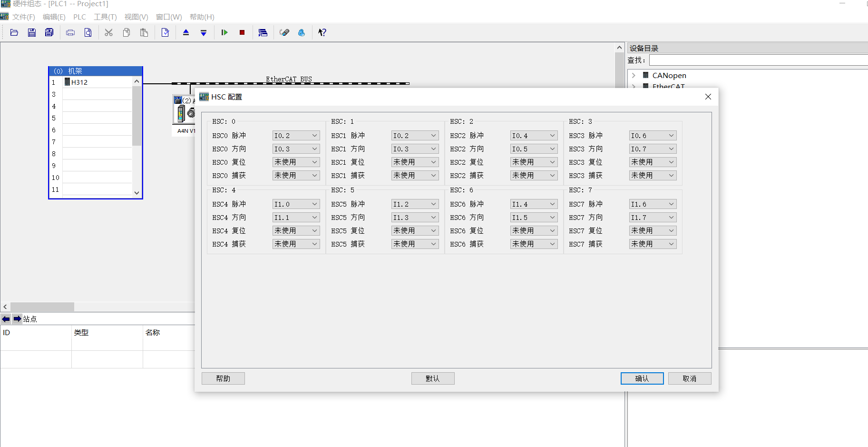Screen dimensions: 868x447
Task: Click the ID column header
Action: (36, 333)
